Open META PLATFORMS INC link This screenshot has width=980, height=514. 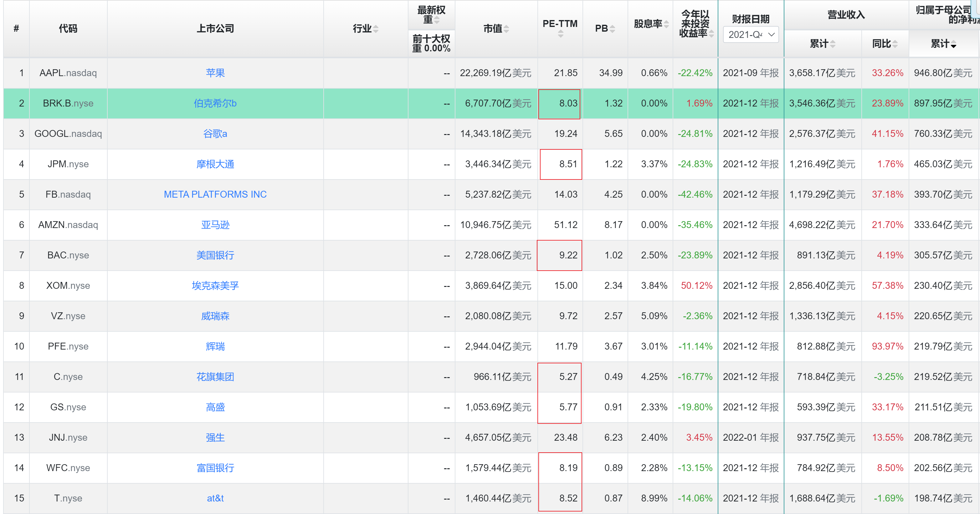pos(215,195)
